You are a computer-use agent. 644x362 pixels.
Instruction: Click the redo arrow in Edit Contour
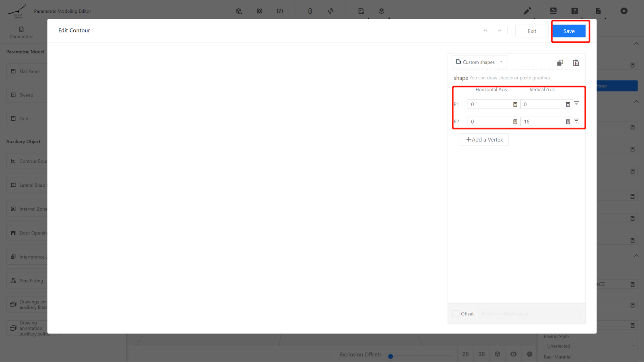click(500, 31)
